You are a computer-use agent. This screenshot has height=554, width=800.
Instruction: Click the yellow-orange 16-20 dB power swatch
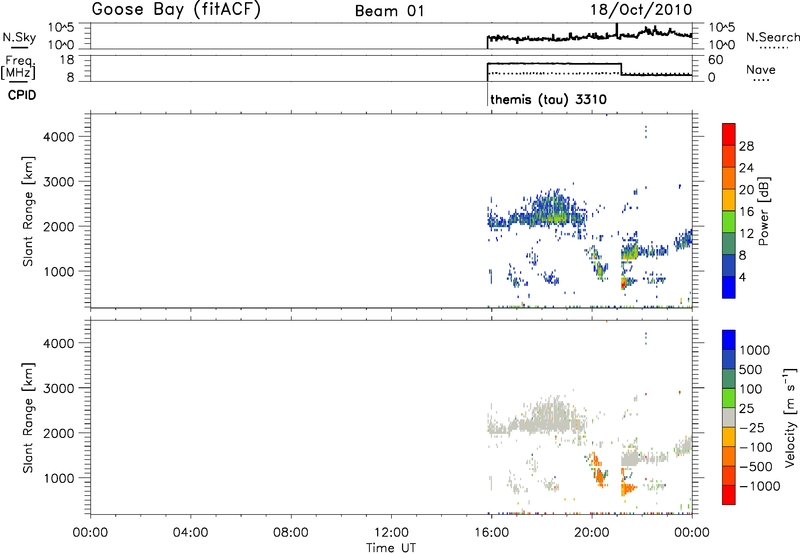(729, 200)
